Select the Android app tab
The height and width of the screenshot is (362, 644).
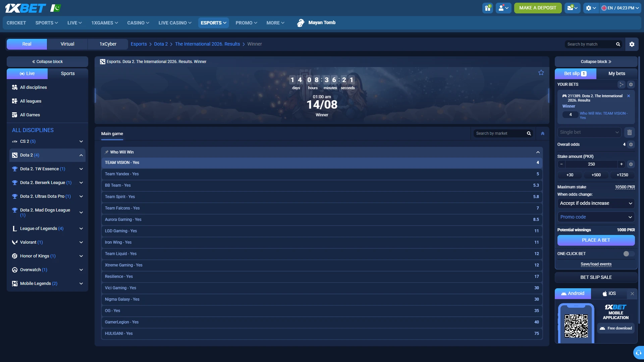pyautogui.click(x=573, y=294)
